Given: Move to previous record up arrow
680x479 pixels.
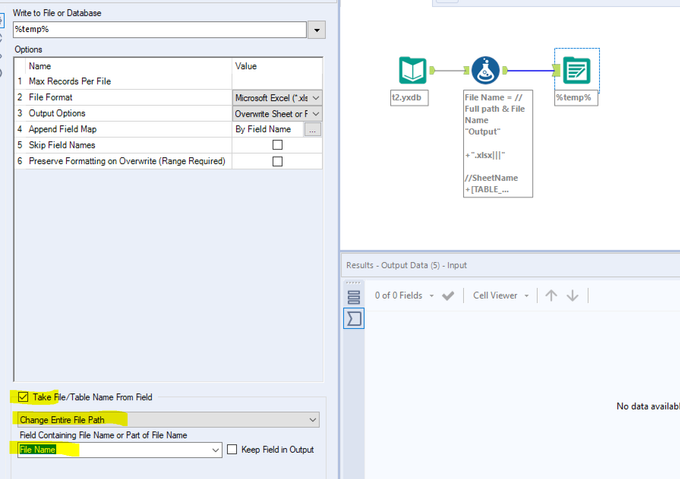Looking at the screenshot, I should [551, 296].
